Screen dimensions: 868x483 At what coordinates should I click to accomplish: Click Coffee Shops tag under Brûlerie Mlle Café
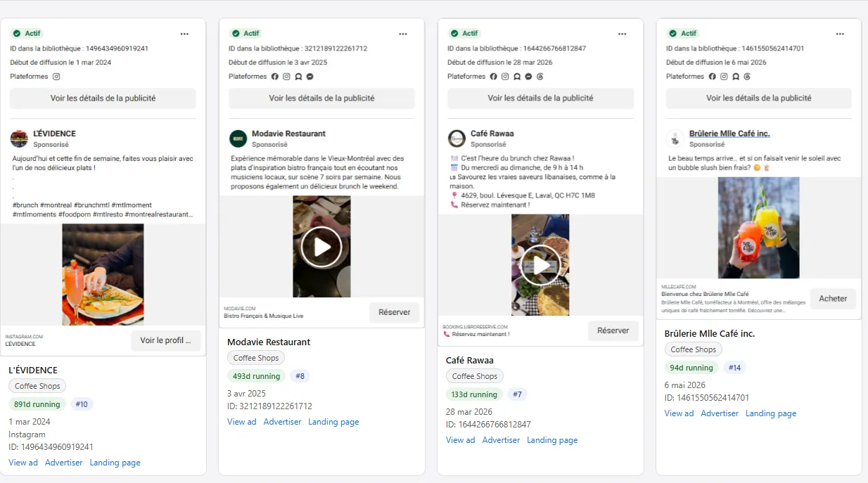click(x=694, y=349)
